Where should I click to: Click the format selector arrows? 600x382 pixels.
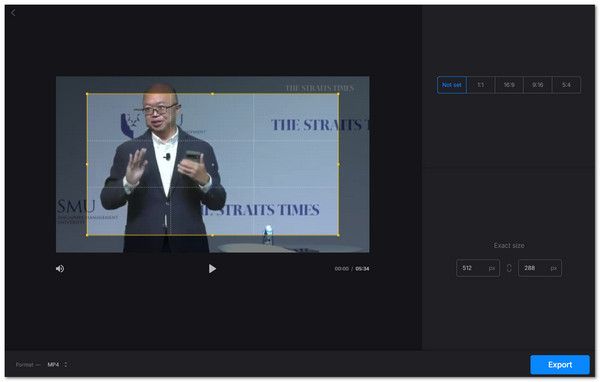[66, 365]
